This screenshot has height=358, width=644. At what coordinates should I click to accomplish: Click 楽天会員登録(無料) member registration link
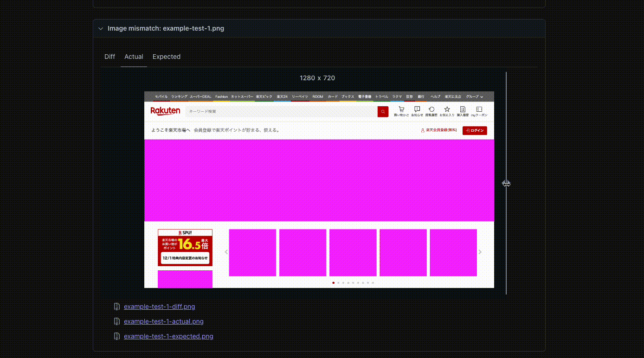pos(440,130)
